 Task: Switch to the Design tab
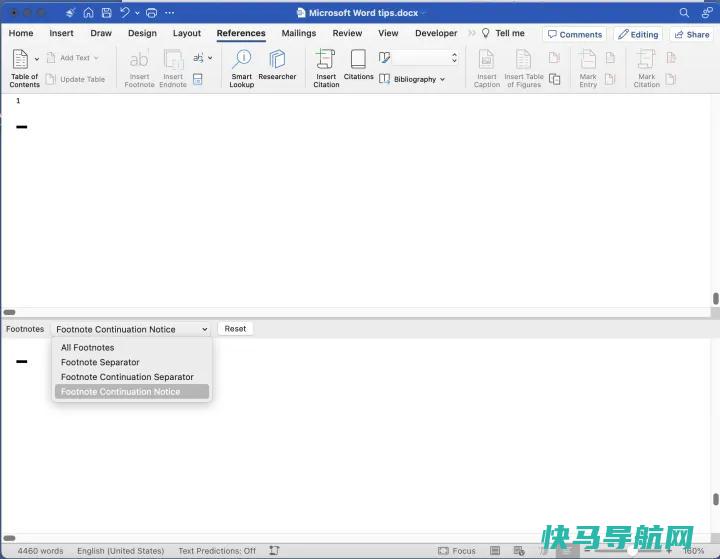tap(142, 33)
